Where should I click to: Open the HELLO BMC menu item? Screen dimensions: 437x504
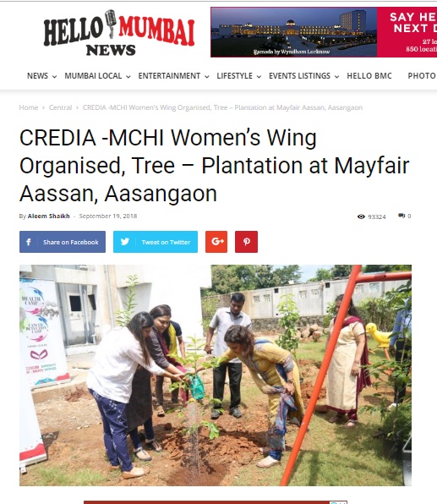point(369,76)
